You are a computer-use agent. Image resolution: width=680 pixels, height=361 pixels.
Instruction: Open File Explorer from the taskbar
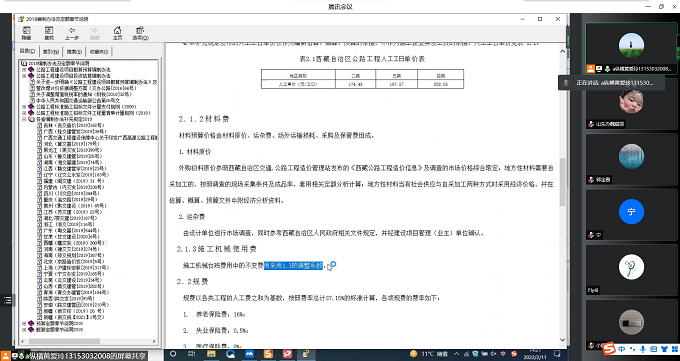point(211,354)
